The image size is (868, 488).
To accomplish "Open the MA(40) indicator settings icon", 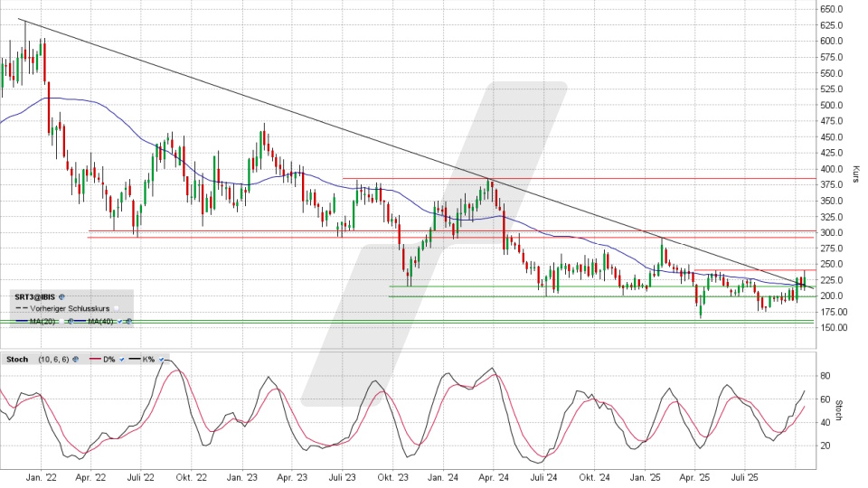I will [128, 321].
